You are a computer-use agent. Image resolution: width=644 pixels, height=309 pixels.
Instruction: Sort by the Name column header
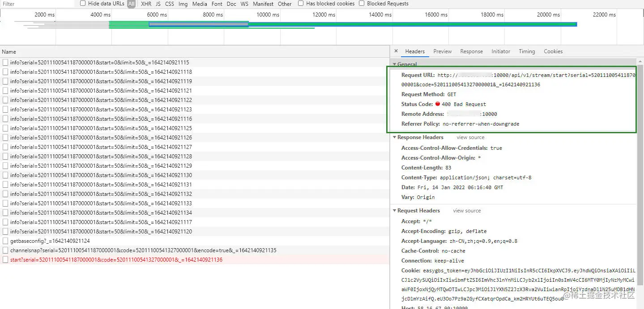click(x=195, y=52)
